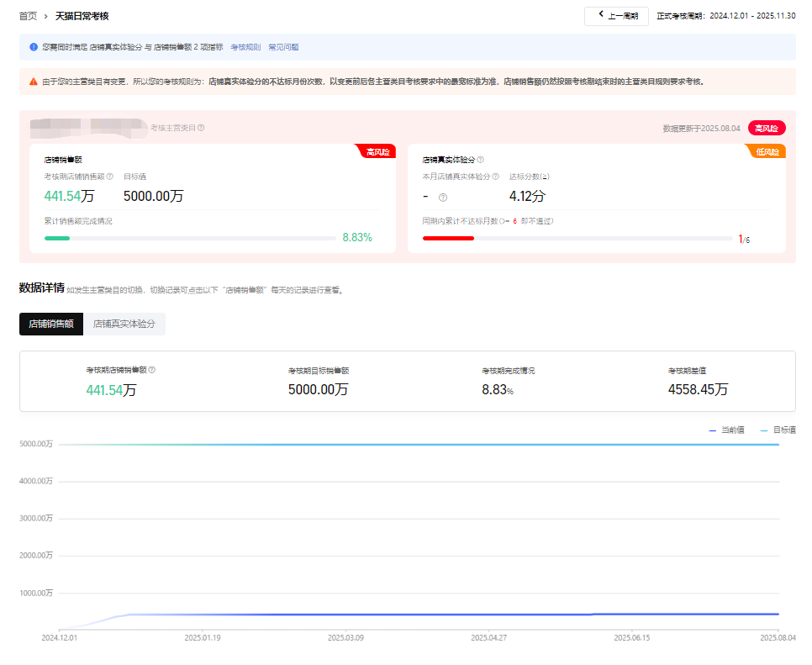The height and width of the screenshot is (665, 812).
Task: Click help icon in the data details summary row
Action: pyautogui.click(x=152, y=370)
